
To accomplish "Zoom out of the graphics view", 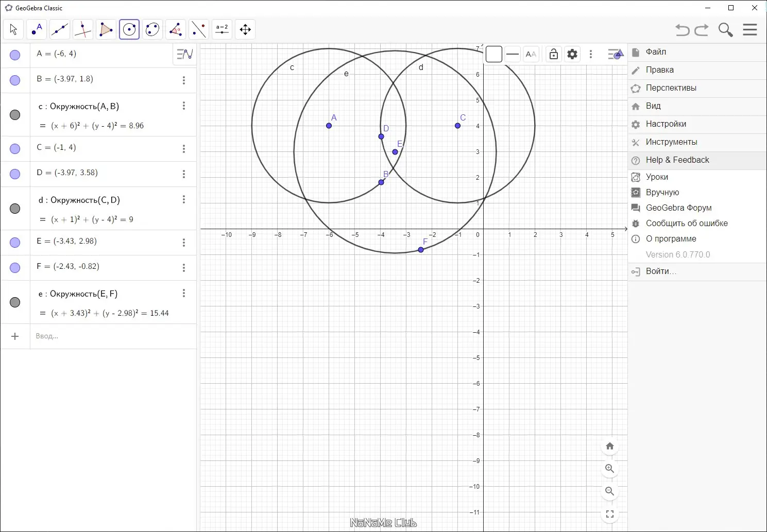I will pos(610,491).
